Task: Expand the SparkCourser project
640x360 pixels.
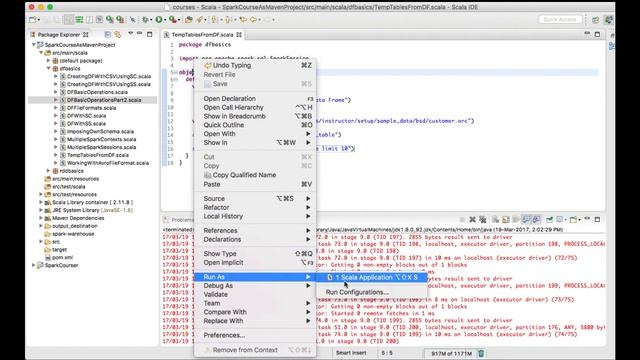Action: (34, 265)
